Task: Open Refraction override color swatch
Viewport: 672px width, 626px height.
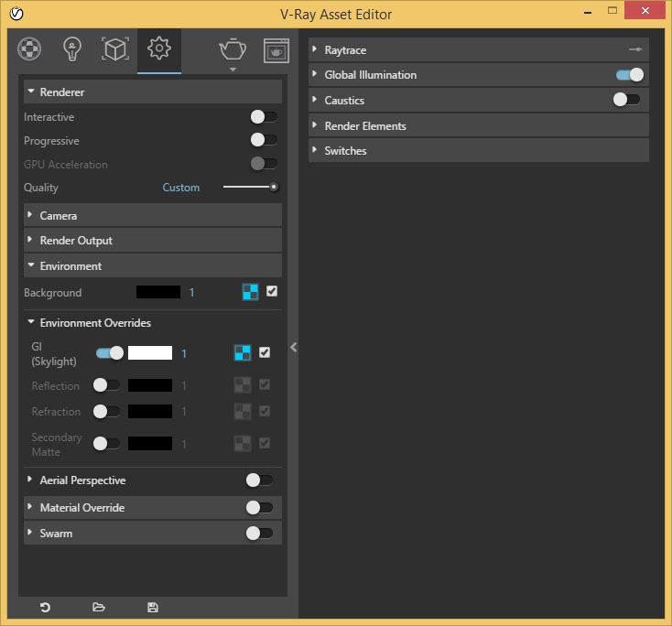Action: (150, 411)
